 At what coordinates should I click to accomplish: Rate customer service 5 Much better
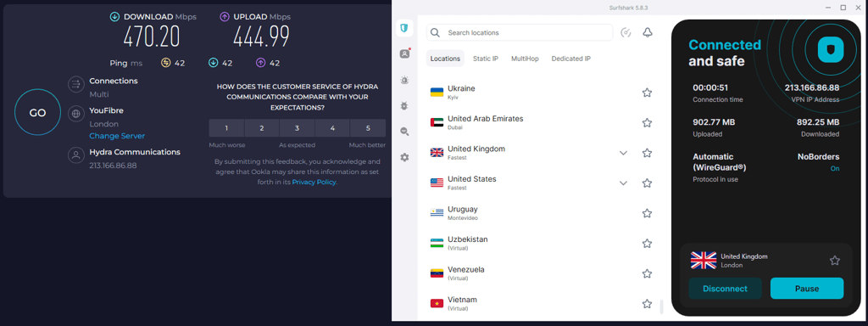click(368, 128)
